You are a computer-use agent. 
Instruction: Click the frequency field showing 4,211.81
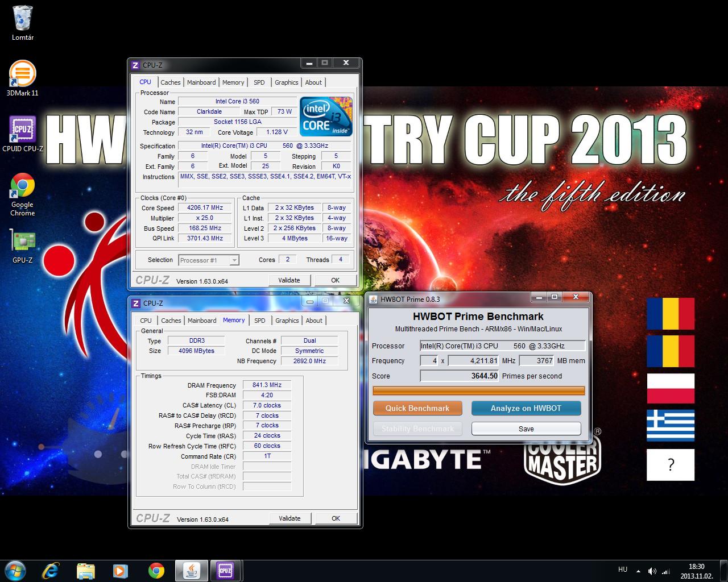pos(474,360)
